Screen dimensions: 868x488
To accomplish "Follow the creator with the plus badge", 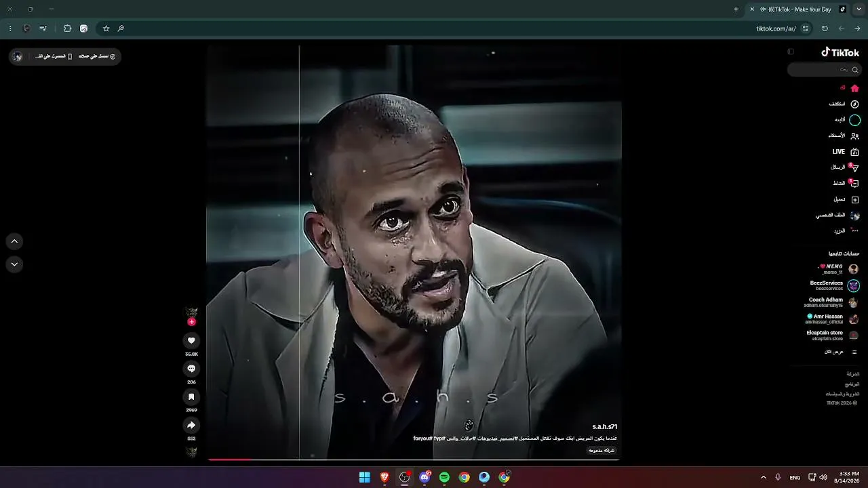I will point(191,322).
